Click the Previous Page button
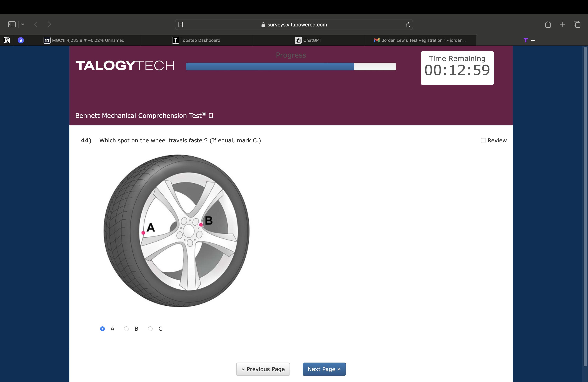This screenshot has height=382, width=588. click(x=263, y=369)
